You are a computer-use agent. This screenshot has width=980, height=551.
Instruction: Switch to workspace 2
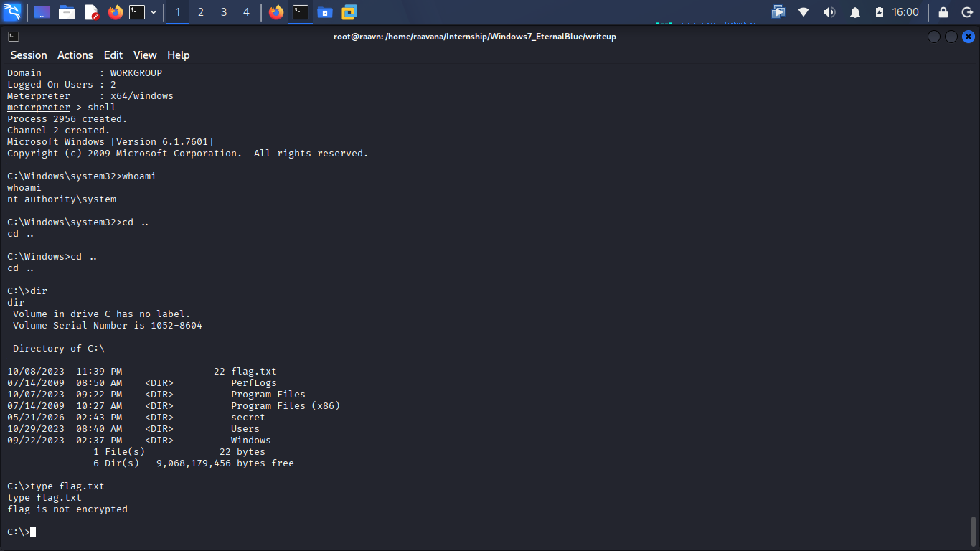(201, 12)
